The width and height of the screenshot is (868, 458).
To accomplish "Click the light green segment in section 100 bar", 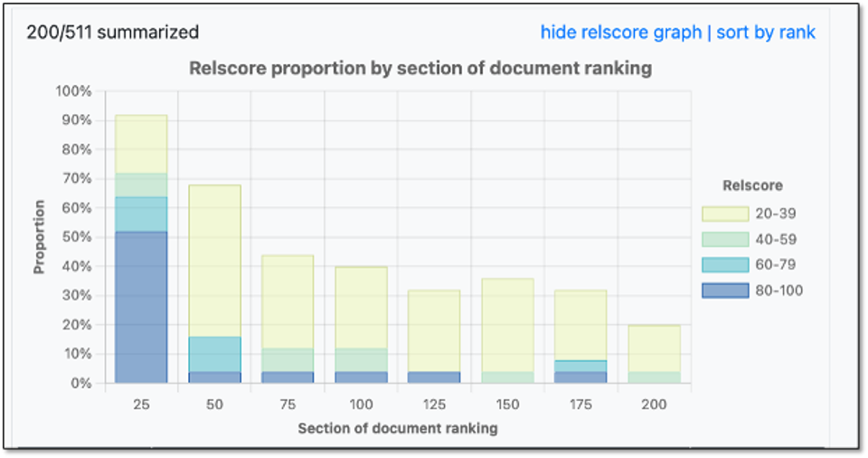I will tap(361, 359).
